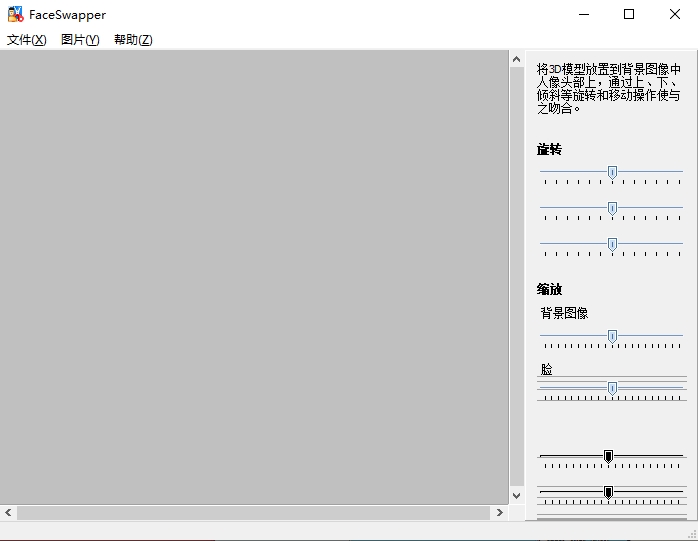This screenshot has width=698, height=541.
Task: Open the 图片(Y) menu
Action: coord(80,40)
